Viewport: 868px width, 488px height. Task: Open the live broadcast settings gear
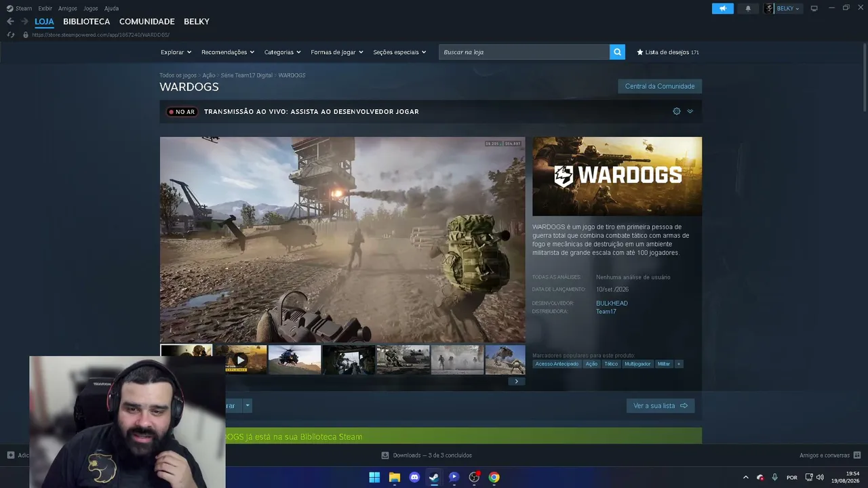click(x=677, y=111)
